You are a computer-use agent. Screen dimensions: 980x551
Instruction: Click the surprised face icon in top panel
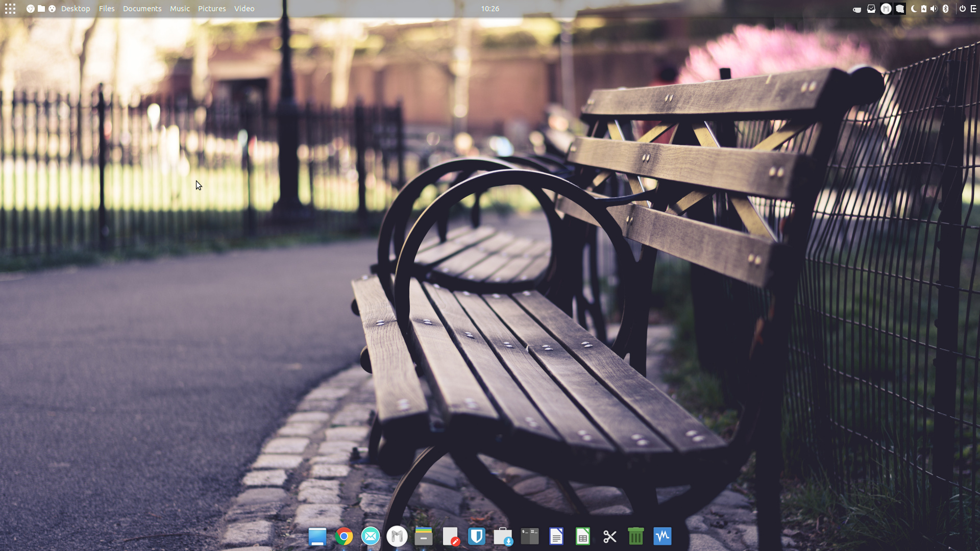[x=52, y=9]
